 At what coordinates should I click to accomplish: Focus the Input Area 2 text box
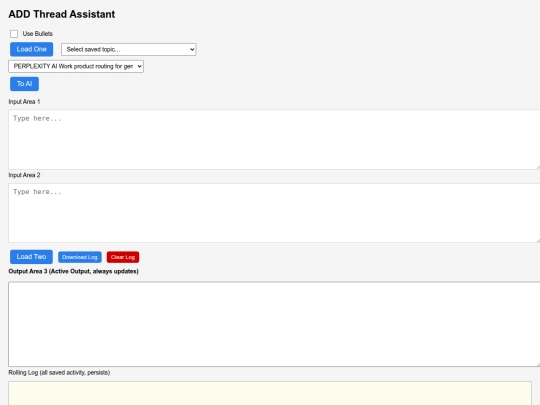(274, 213)
